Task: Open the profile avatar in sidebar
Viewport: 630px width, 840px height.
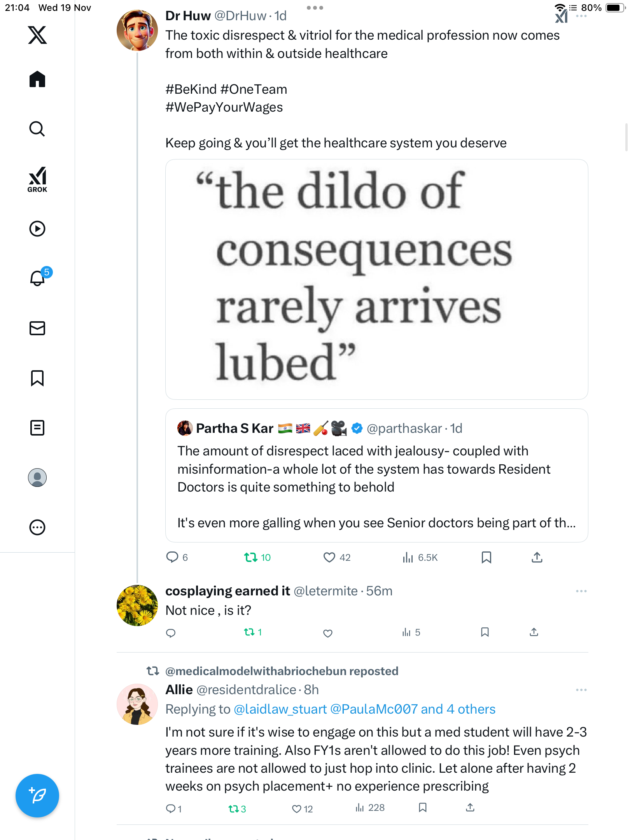Action: (x=37, y=478)
